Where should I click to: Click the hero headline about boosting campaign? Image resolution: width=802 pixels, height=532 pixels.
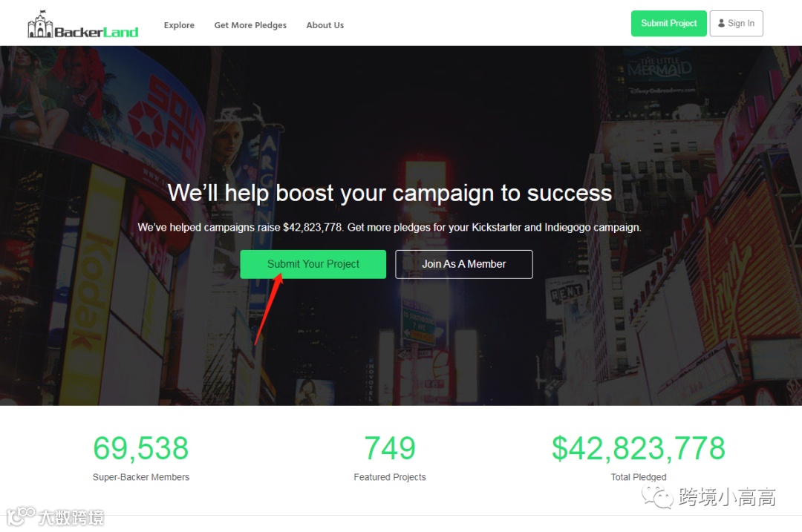coord(390,193)
